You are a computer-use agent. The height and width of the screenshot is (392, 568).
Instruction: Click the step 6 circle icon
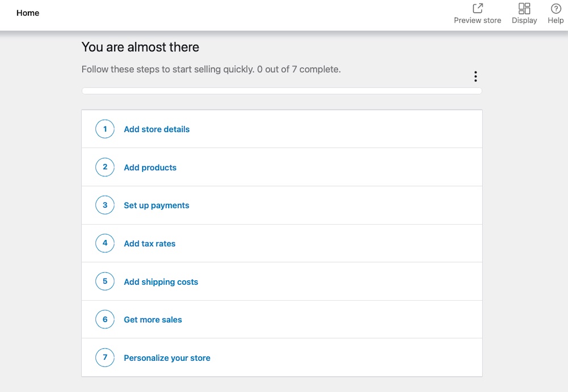(x=105, y=319)
